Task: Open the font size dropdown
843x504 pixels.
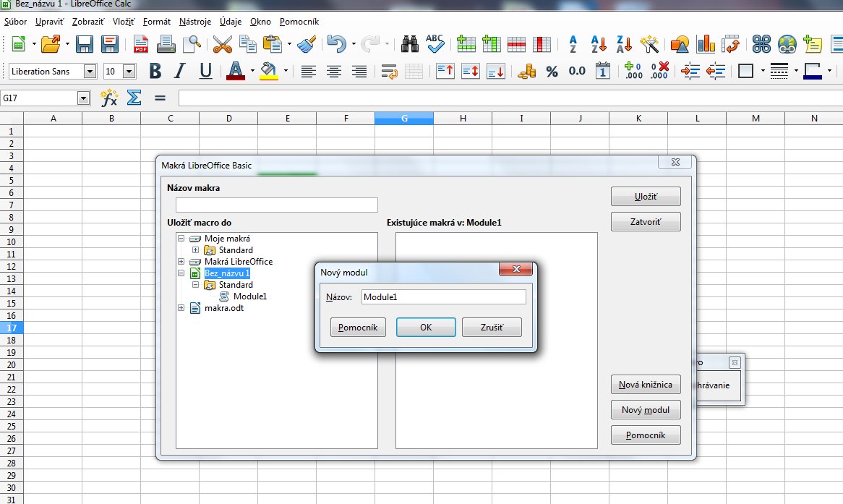Action: pos(129,71)
